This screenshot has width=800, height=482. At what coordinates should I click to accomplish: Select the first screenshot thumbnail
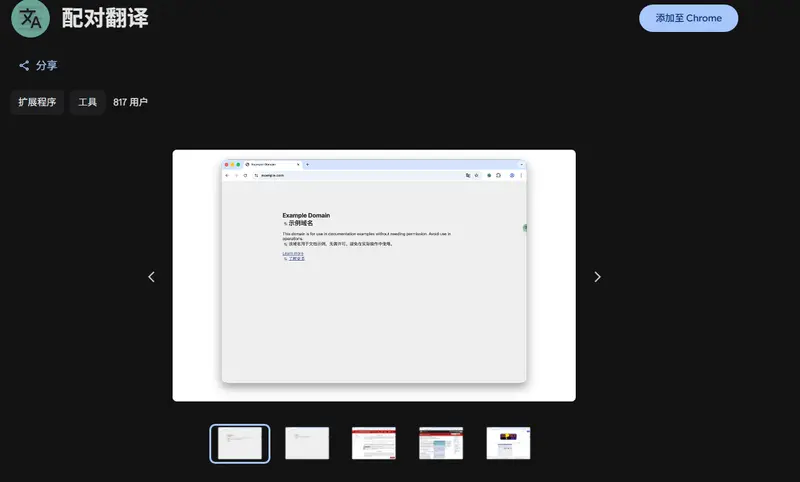(x=240, y=443)
